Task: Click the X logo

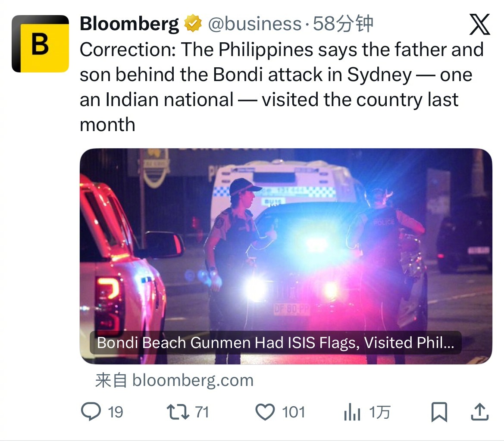Action: pos(479,25)
